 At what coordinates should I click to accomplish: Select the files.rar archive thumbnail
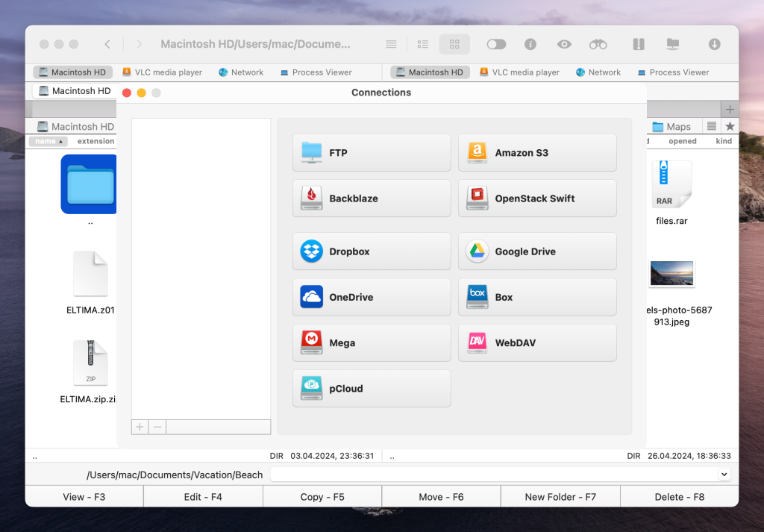[671, 184]
